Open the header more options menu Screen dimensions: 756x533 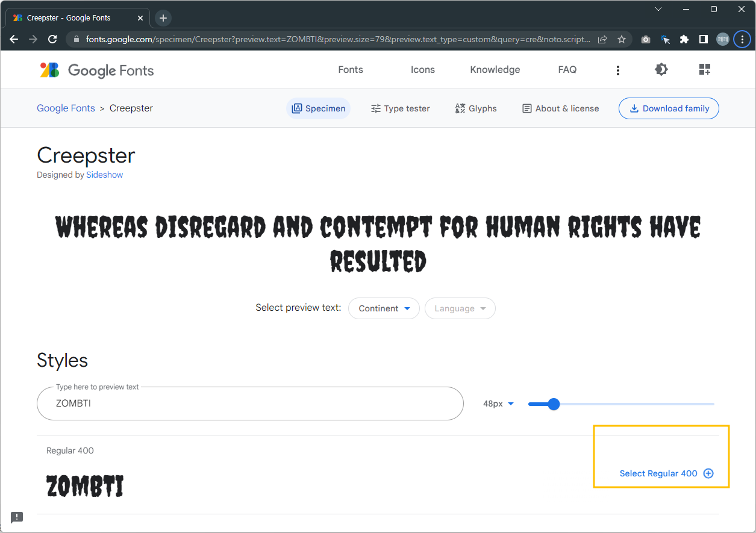click(x=617, y=70)
